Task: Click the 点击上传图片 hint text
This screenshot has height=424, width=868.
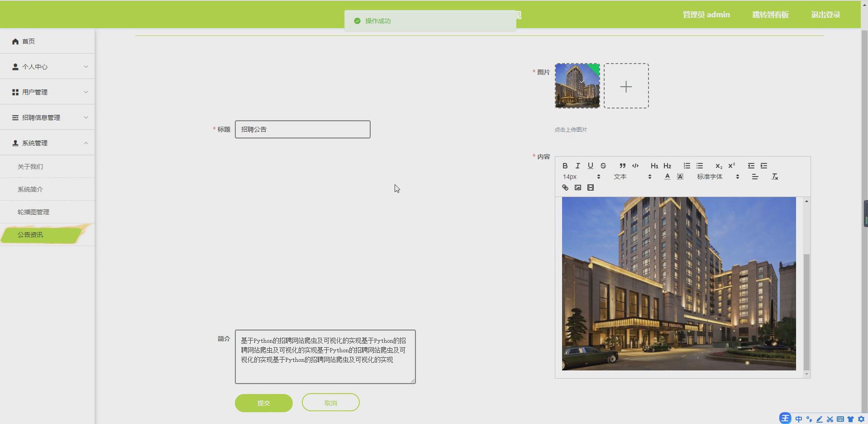Action: tap(571, 130)
